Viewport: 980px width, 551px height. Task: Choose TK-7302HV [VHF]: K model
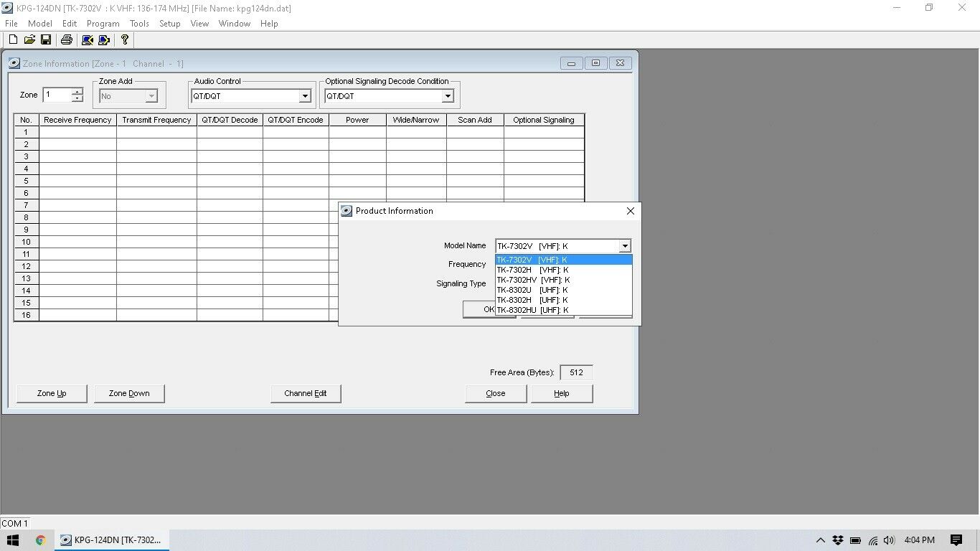[563, 280]
